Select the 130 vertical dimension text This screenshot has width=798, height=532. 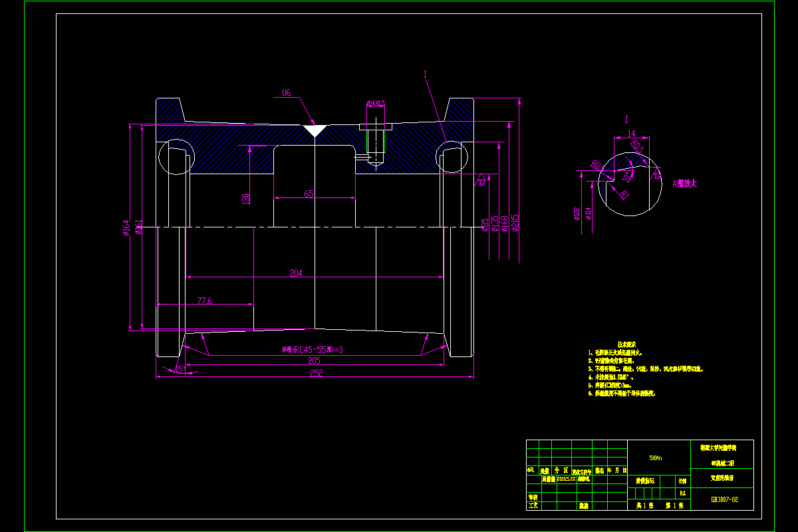point(246,198)
